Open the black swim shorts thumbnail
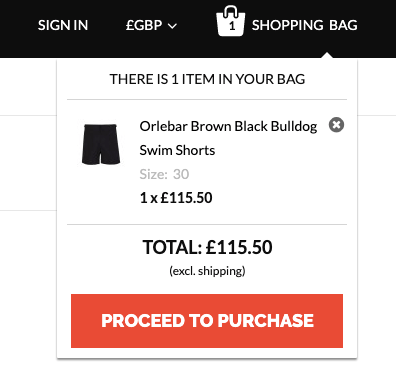Viewport: 396px width, 366px height. 101,144
